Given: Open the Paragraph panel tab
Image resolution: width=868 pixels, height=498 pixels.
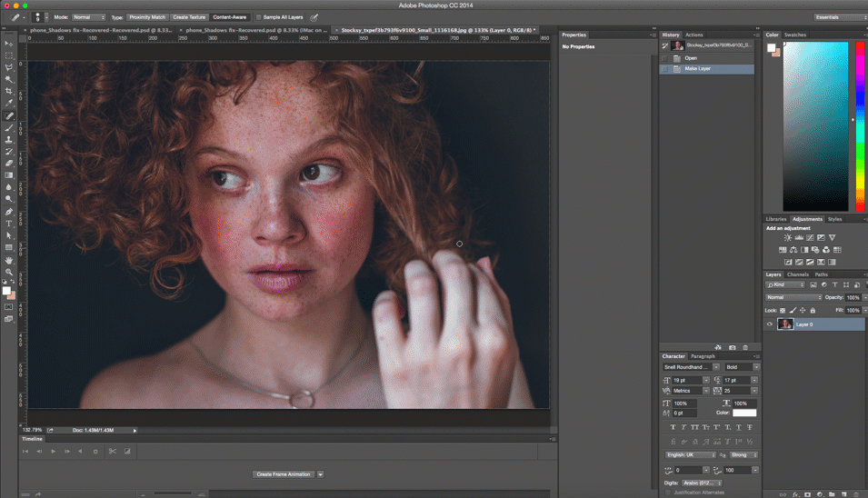Looking at the screenshot, I should [x=703, y=356].
